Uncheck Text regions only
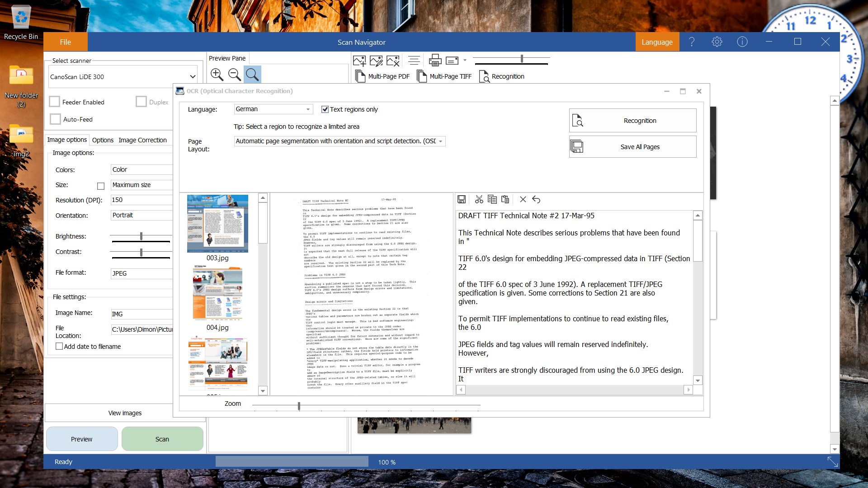 tap(325, 109)
